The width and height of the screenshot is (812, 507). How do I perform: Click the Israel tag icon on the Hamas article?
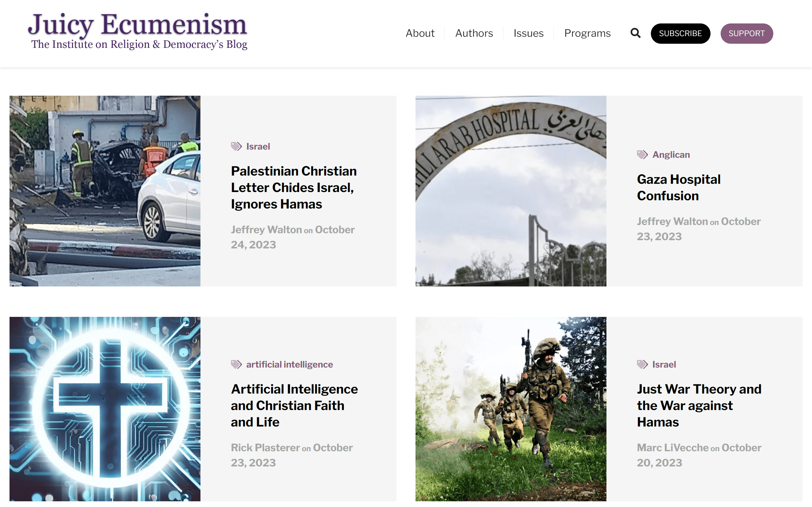pos(642,364)
